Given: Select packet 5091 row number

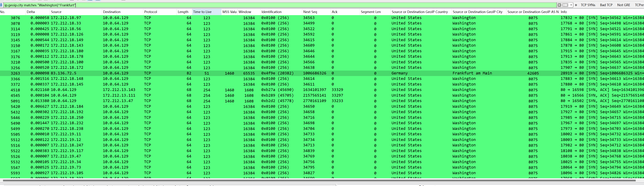Looking at the screenshot, I should click(x=15, y=101).
